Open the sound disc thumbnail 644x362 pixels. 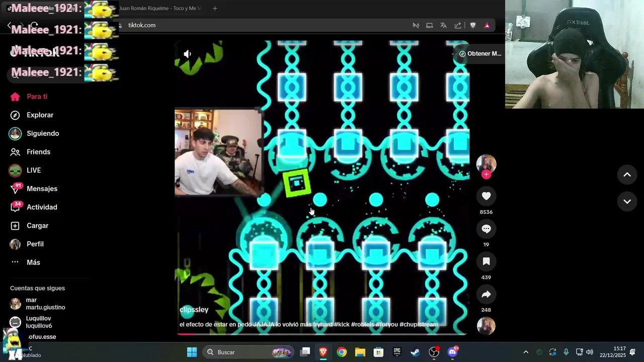(486, 326)
